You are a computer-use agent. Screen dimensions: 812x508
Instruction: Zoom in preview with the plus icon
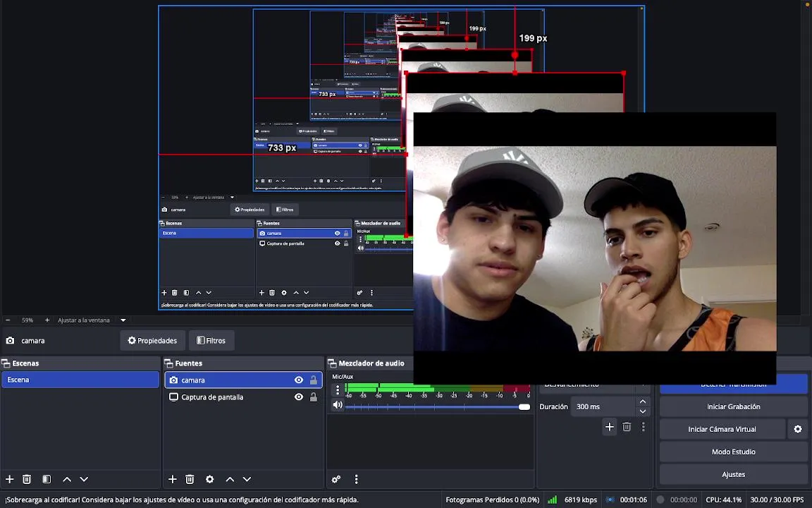pyautogui.click(x=47, y=320)
